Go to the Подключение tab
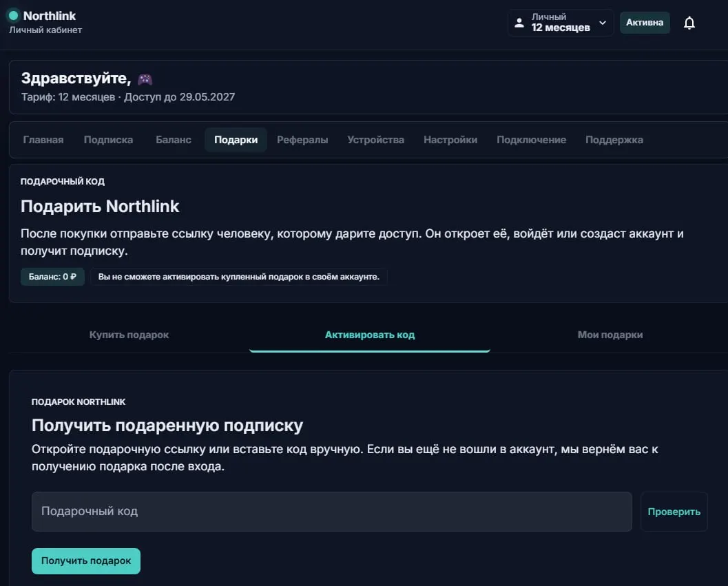The image size is (728, 586). pyautogui.click(x=531, y=140)
